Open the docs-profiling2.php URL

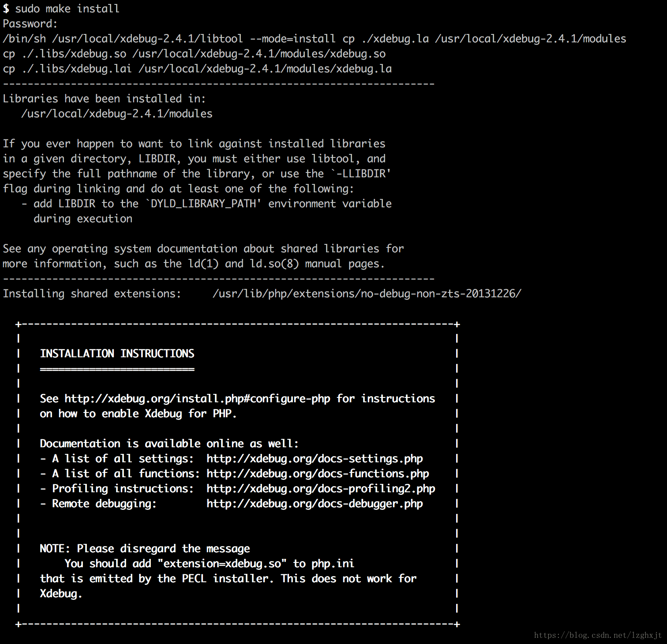point(321,489)
